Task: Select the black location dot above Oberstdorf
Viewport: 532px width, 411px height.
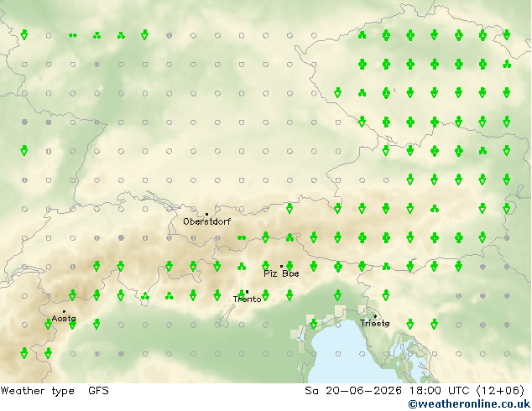Action: (206, 215)
